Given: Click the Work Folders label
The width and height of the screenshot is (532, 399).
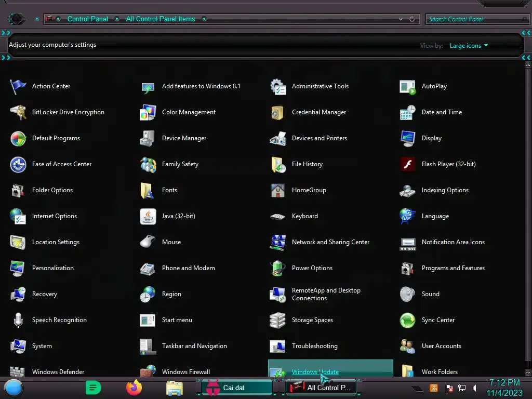Looking at the screenshot, I should tap(440, 372).
